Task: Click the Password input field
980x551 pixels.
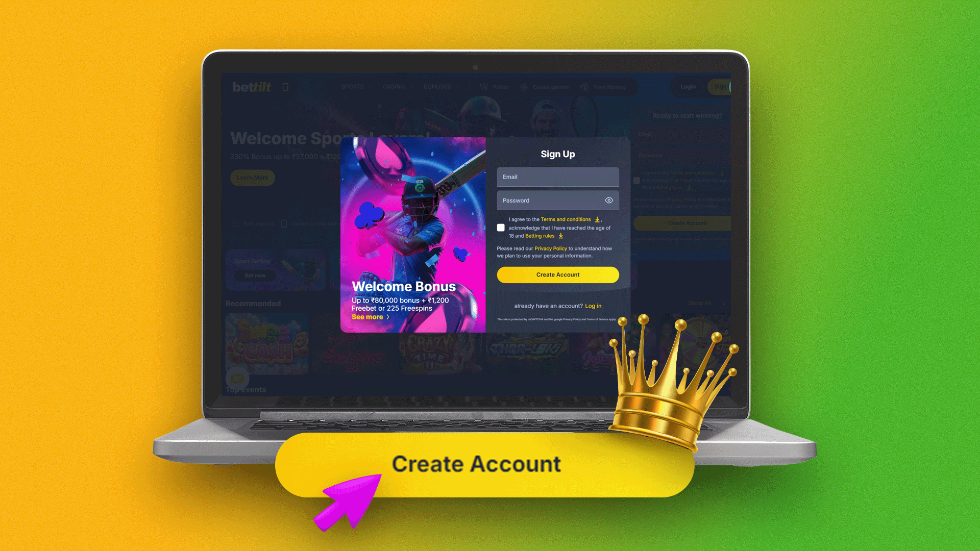Action: pyautogui.click(x=557, y=200)
